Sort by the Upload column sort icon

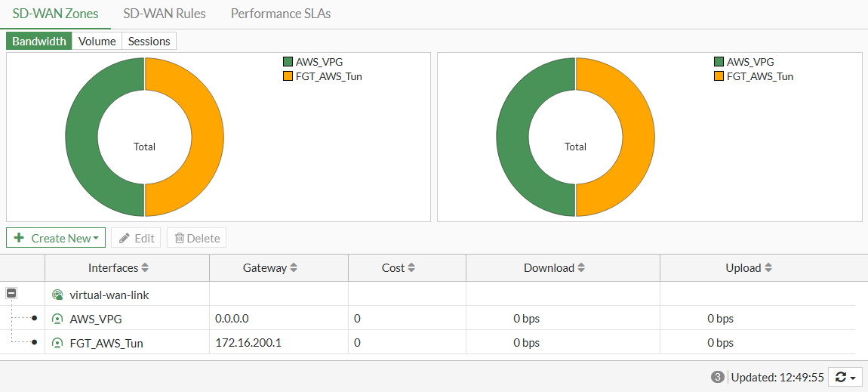(x=768, y=268)
